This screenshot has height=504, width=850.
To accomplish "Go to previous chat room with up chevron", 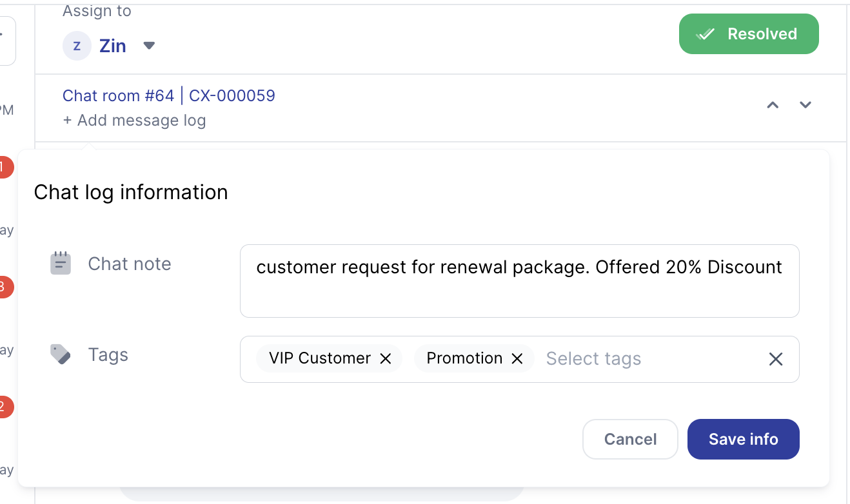I will coord(773,105).
